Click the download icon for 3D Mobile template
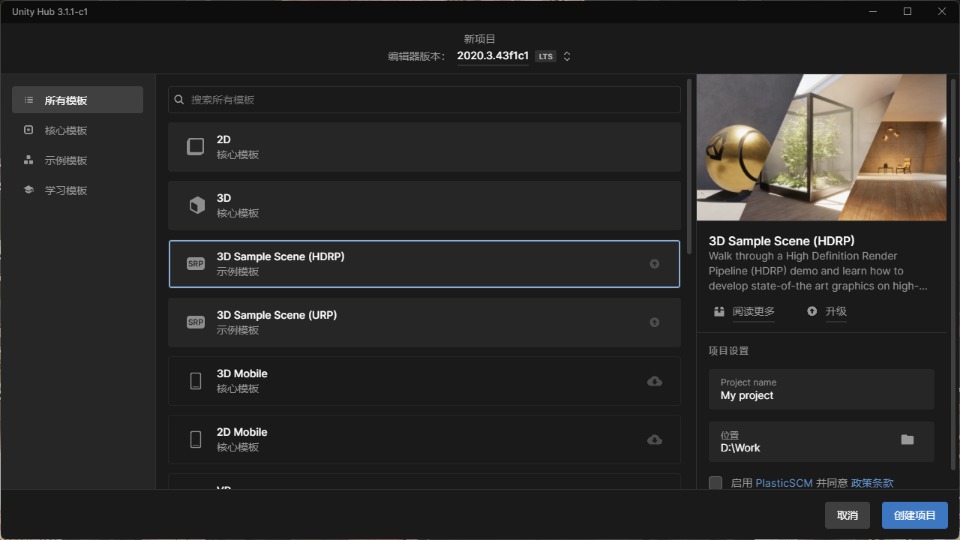The height and width of the screenshot is (540, 960). [x=654, y=381]
